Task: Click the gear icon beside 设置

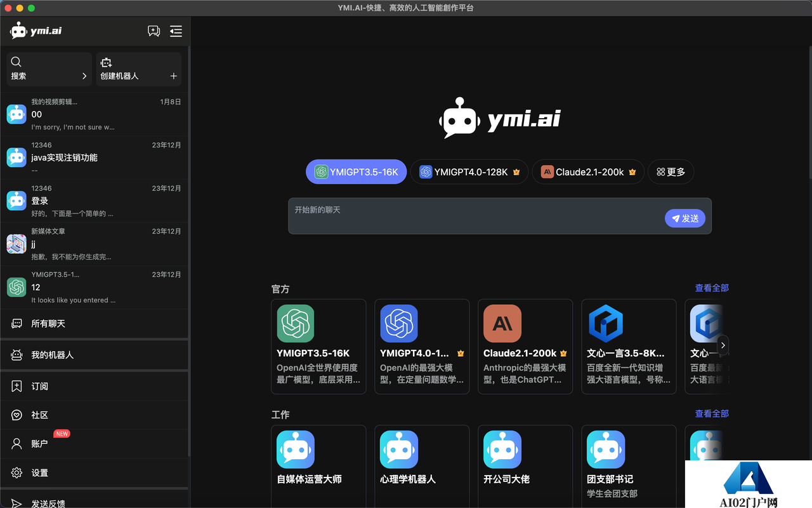Action: pos(17,472)
